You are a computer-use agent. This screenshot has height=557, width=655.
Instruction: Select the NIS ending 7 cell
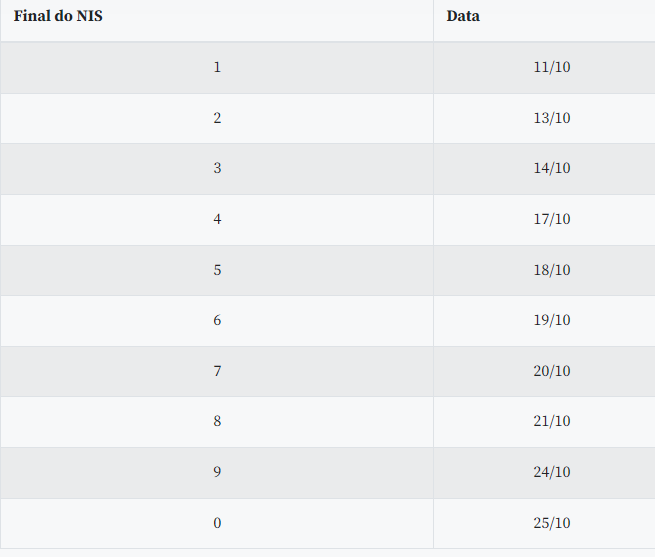click(x=217, y=371)
